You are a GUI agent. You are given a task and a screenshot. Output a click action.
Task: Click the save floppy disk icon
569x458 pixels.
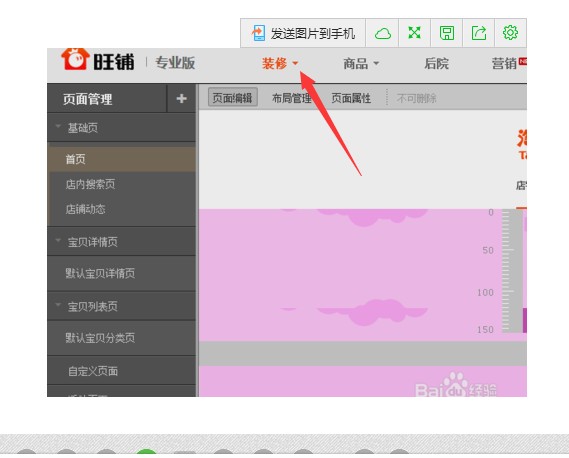[447, 33]
